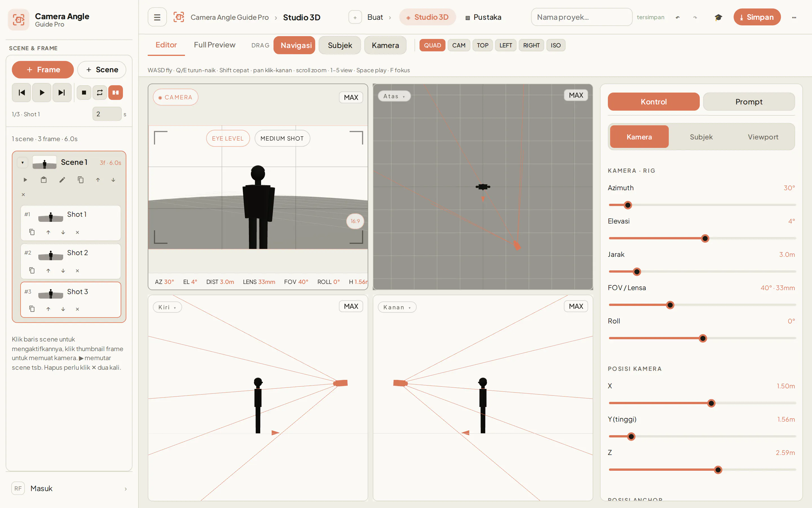Click the paste clipboard icon in Scene 1
The image size is (812, 508).
44,180
